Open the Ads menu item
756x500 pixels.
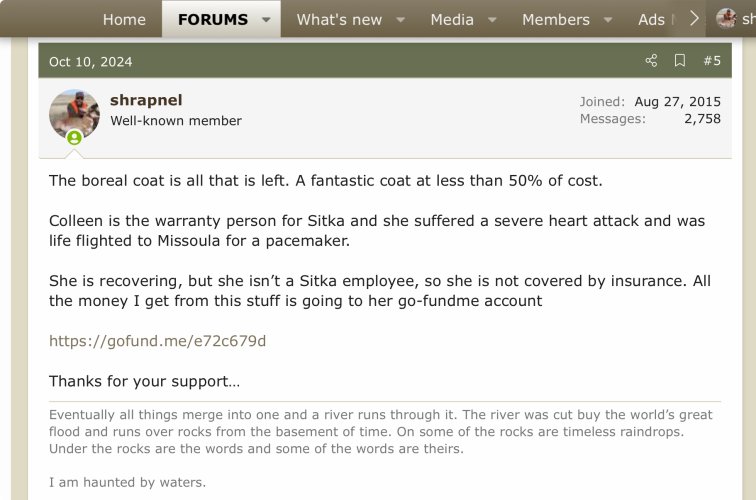click(x=651, y=20)
